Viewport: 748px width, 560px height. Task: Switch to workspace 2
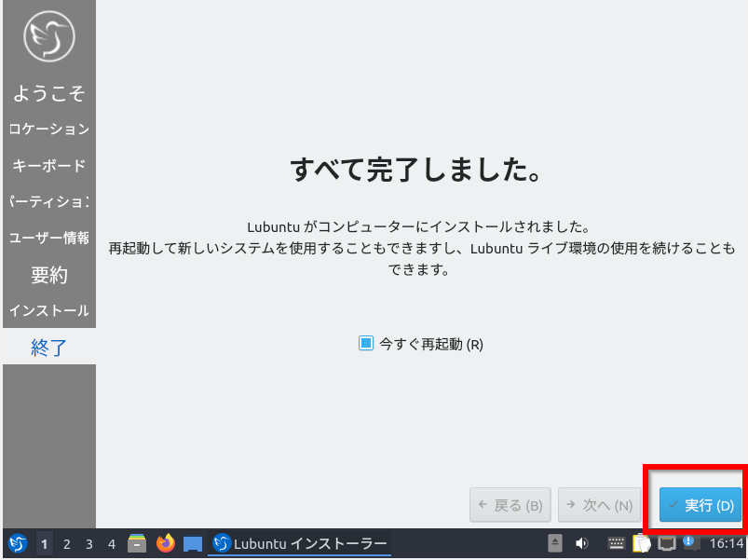pos(67,544)
